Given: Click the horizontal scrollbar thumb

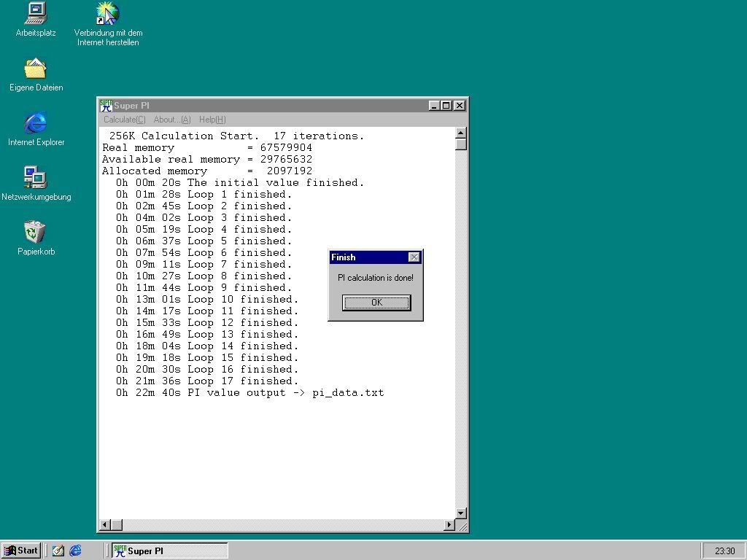Looking at the screenshot, I should (x=117, y=525).
